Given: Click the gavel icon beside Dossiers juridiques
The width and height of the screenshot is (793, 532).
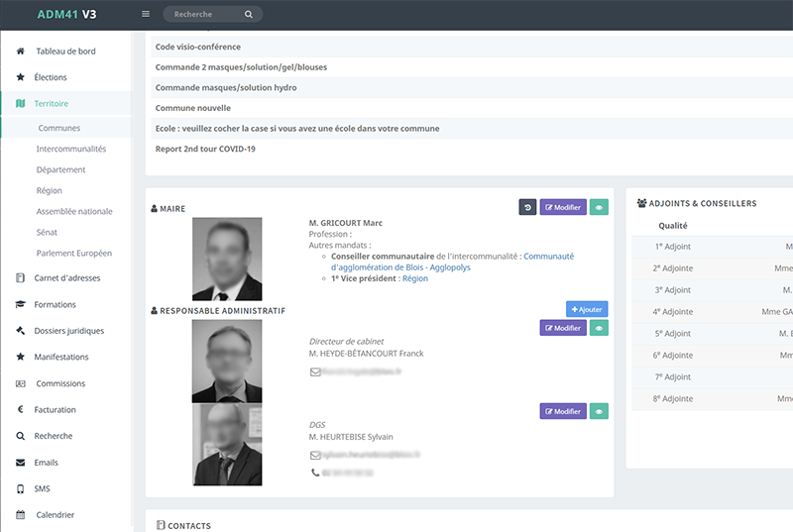Looking at the screenshot, I should tap(20, 331).
